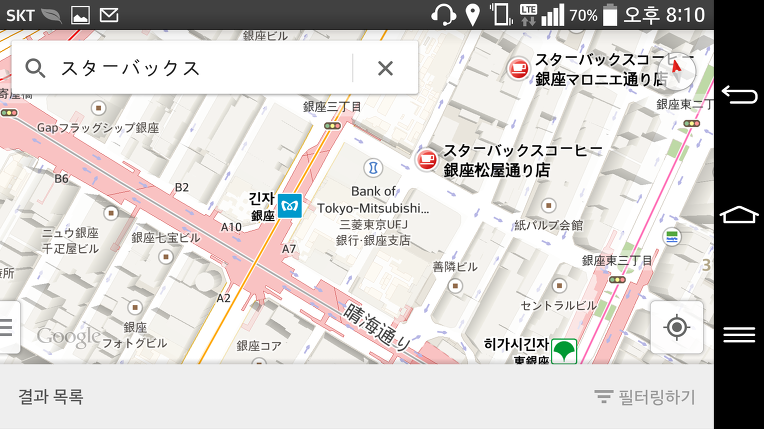Screen dimensions: 764x429
Task: Tap the 銀座東二丁目 traffic light icon
Action: (691, 123)
